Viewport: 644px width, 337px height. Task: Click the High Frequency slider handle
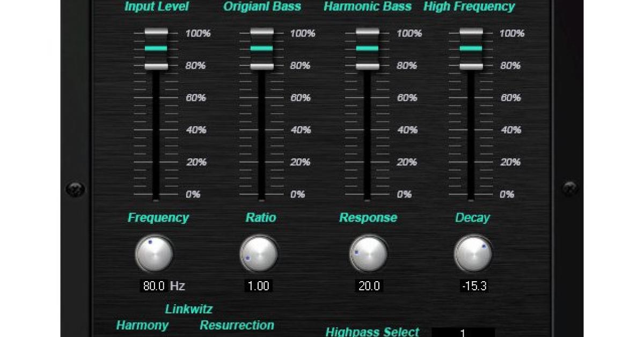[471, 49]
